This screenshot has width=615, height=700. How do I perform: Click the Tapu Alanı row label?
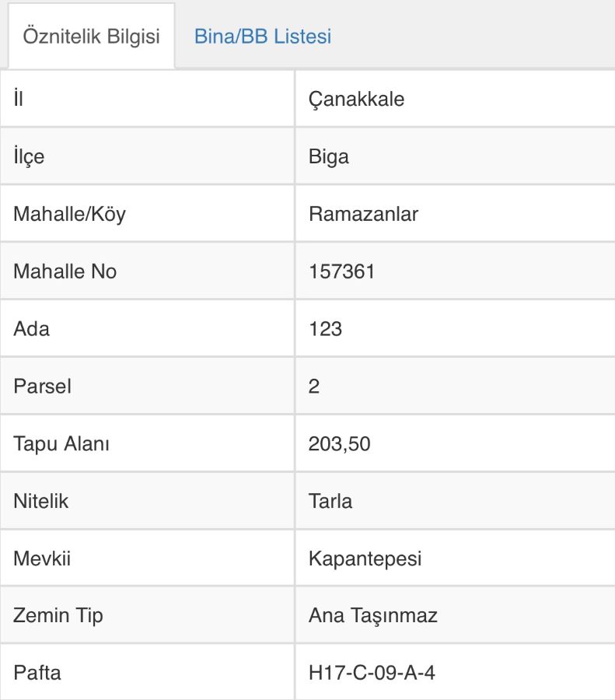point(61,444)
